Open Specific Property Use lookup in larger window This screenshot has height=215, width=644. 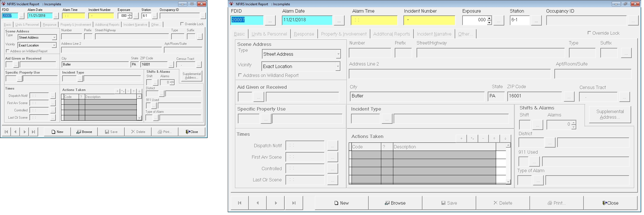click(x=266, y=119)
